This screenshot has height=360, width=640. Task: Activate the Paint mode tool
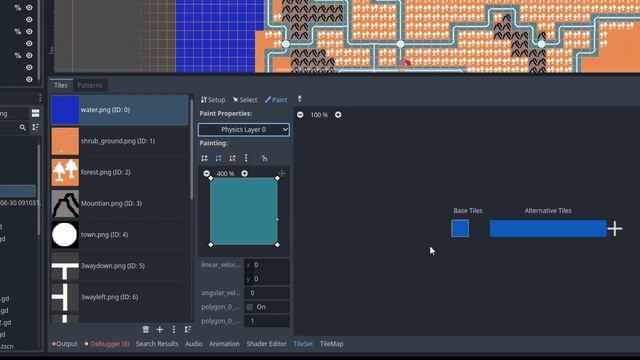tap(276, 100)
